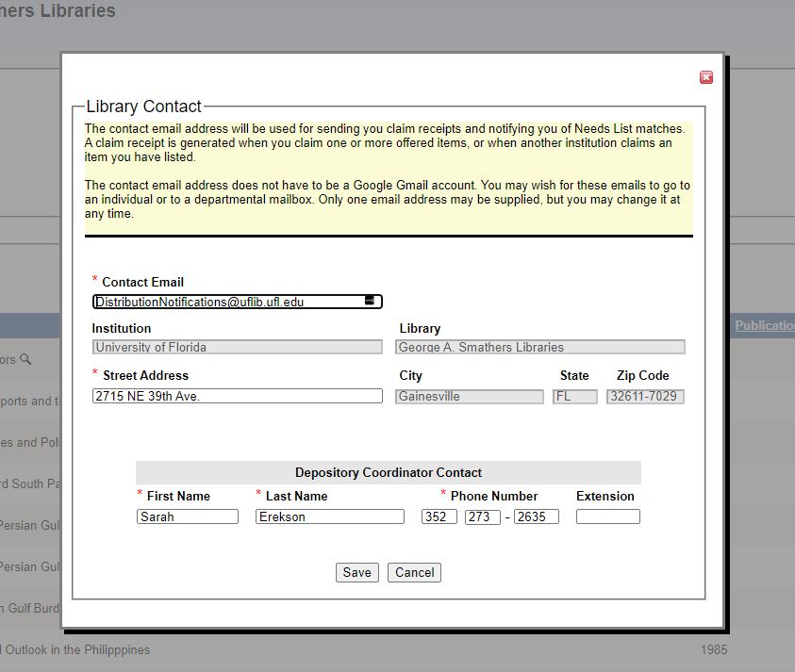Image resolution: width=795 pixels, height=672 pixels.
Task: Click the State field showing FL
Action: pos(574,396)
